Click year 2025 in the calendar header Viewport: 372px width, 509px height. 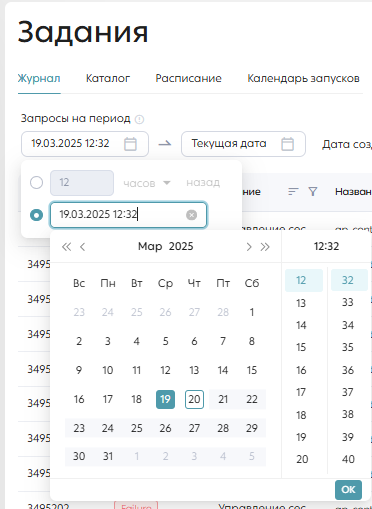pos(181,246)
